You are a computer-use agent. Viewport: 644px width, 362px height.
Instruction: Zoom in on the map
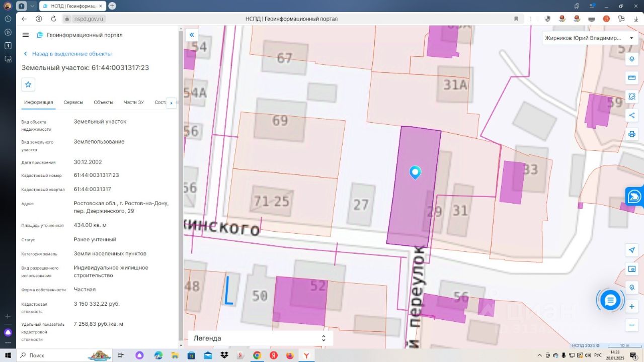632,306
